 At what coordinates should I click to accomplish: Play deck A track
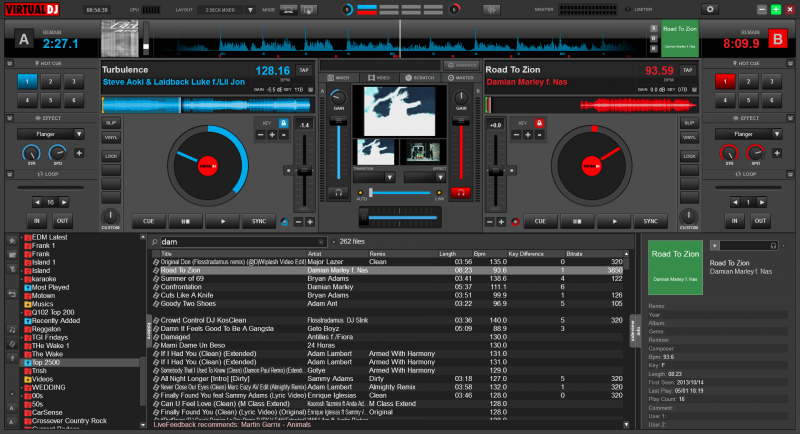[222, 221]
